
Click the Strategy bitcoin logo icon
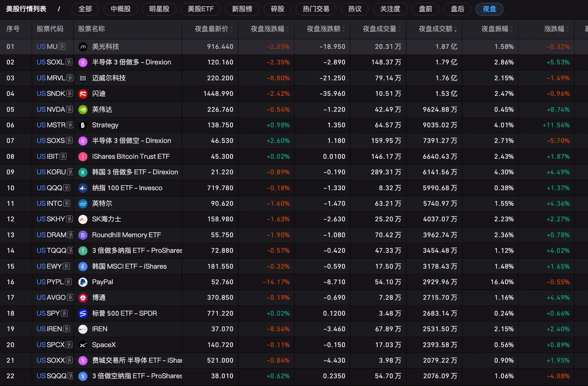[x=83, y=125]
